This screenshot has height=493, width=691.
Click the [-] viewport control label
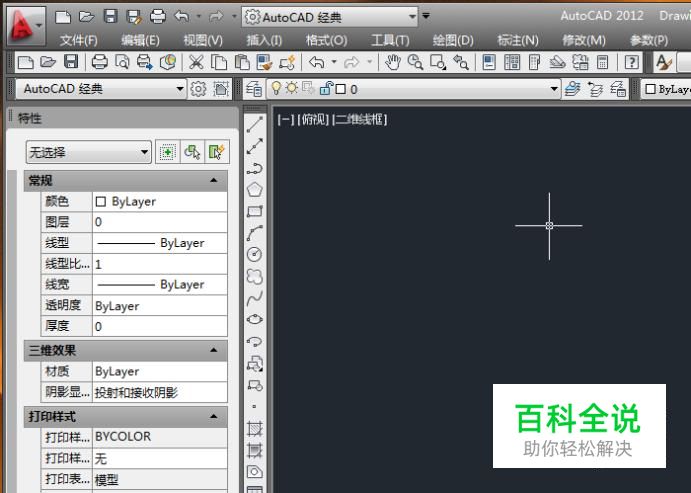click(286, 119)
